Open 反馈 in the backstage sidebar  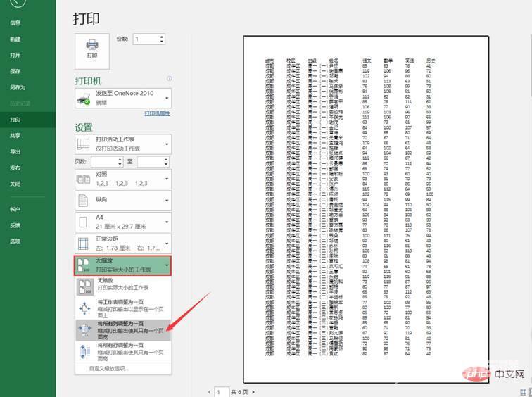point(15,225)
